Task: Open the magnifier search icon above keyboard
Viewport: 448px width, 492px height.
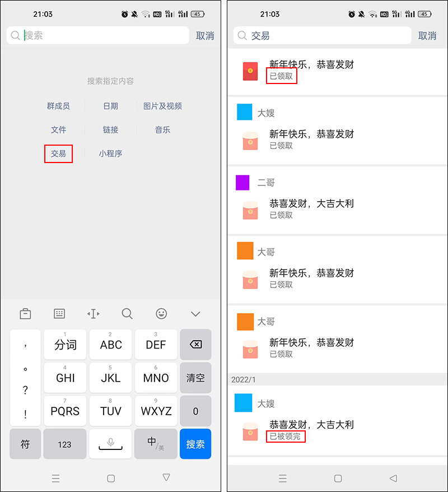Action: 127,314
